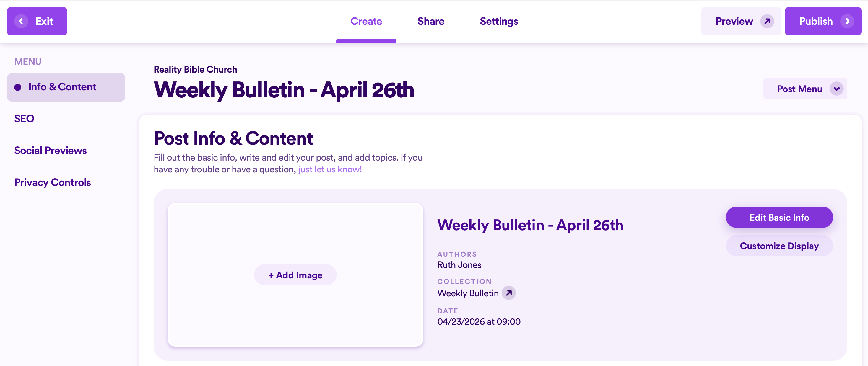The height and width of the screenshot is (366, 868).
Task: Select Info & Content menu item
Action: click(66, 87)
